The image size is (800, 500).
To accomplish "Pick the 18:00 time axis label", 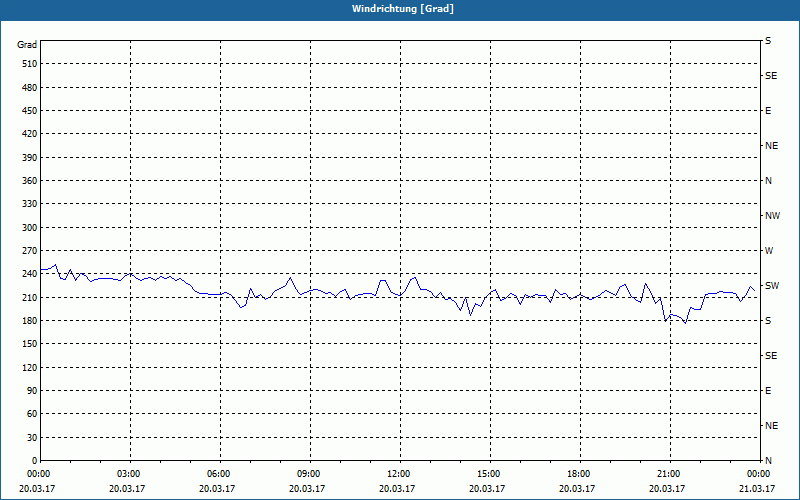I will pyautogui.click(x=580, y=474).
